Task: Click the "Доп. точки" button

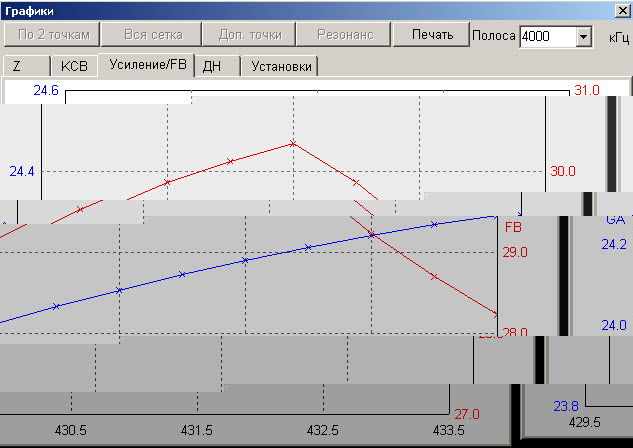Action: [x=249, y=34]
